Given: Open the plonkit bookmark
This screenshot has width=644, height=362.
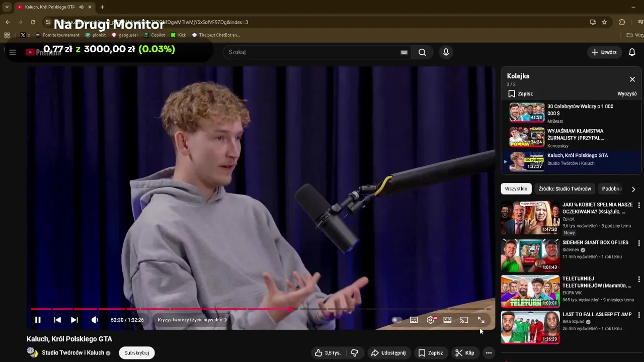Looking at the screenshot, I should point(96,35).
